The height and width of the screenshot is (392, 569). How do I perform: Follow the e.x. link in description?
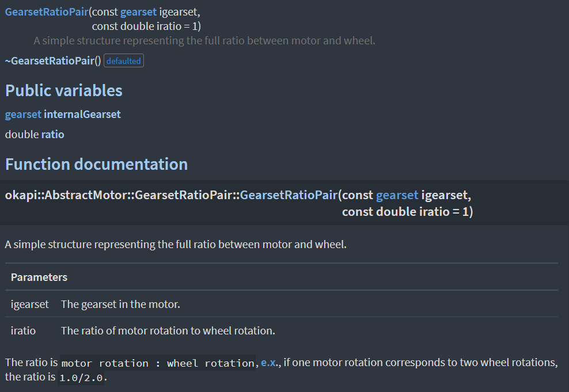270,362
